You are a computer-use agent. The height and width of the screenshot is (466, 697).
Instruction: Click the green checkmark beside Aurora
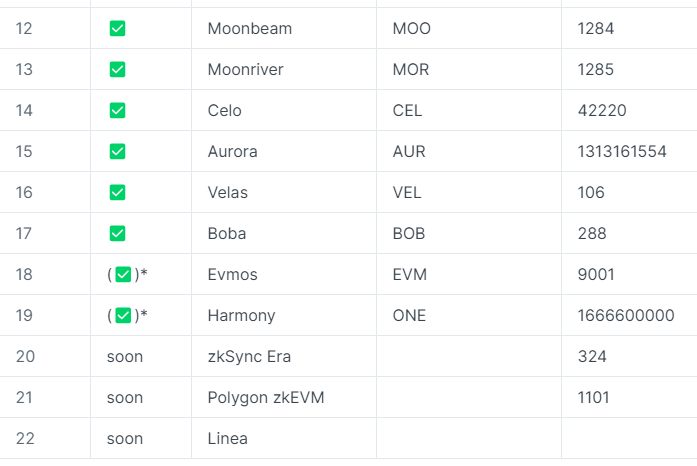117,152
